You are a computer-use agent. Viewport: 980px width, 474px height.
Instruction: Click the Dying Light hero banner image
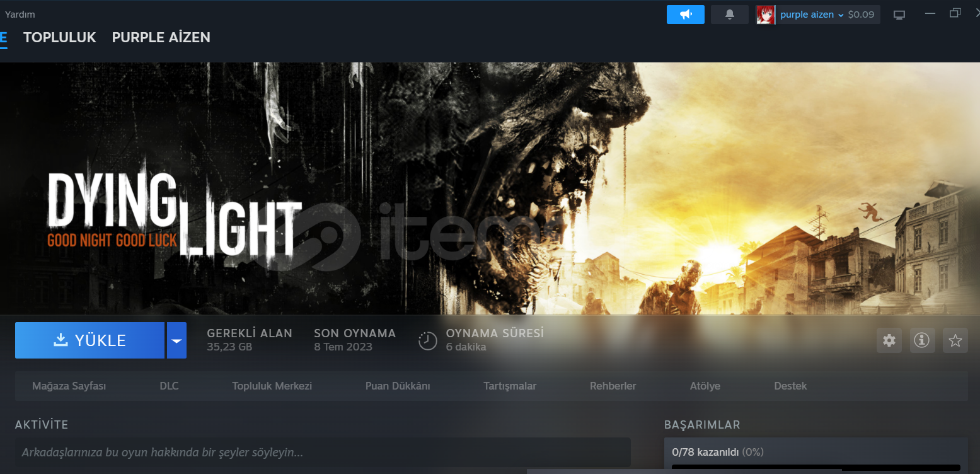(490, 188)
